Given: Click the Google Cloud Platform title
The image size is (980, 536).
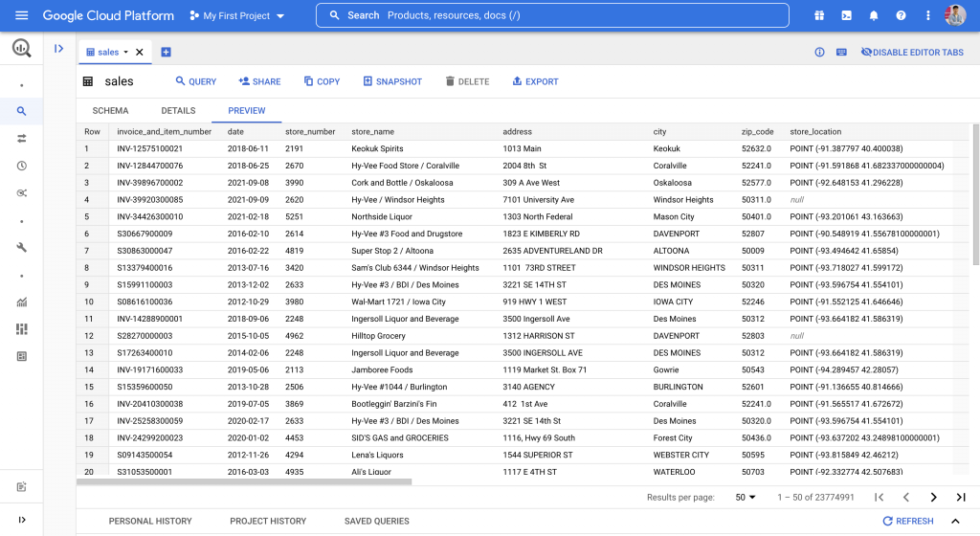Looking at the screenshot, I should [x=108, y=15].
